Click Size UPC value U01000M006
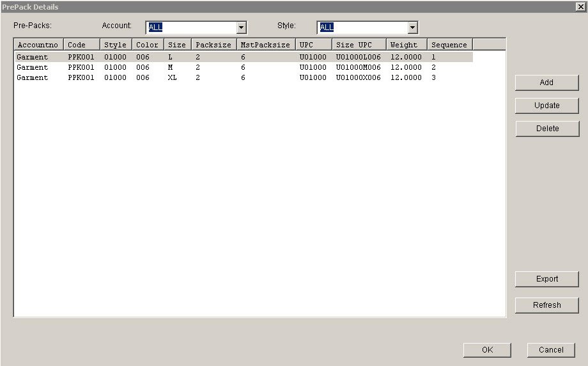 (x=358, y=67)
